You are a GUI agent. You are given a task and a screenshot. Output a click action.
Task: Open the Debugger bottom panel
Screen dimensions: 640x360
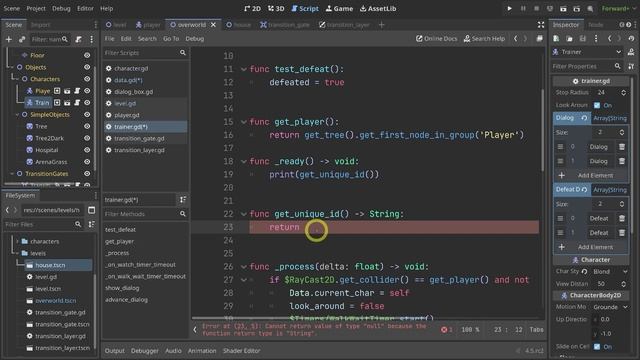click(144, 351)
